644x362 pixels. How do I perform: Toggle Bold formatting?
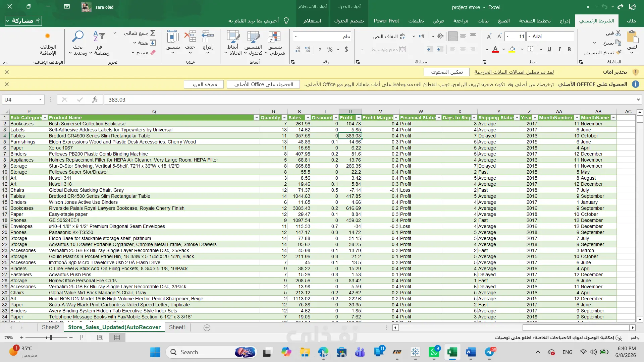(569, 50)
